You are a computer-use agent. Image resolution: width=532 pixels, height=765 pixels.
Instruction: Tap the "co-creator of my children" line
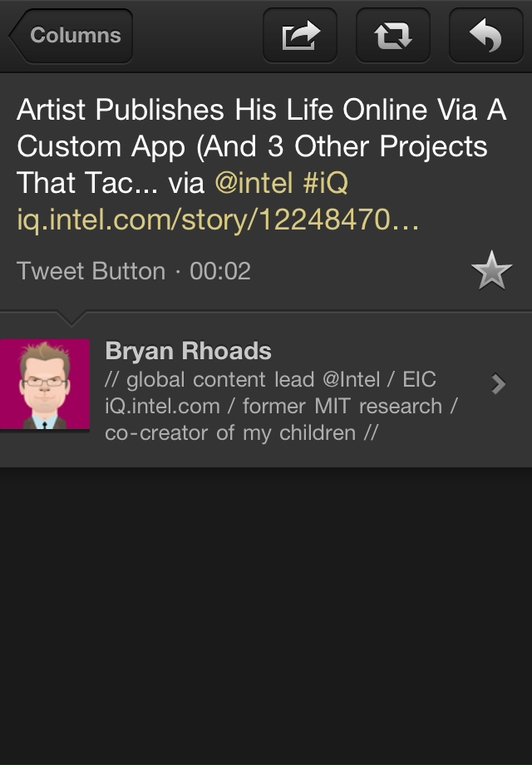coord(230,433)
